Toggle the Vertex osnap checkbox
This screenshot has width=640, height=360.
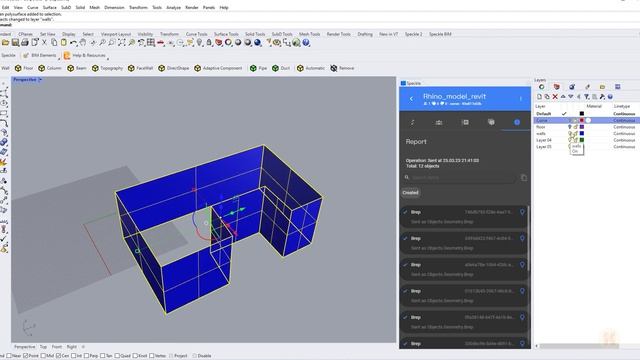coord(152,356)
